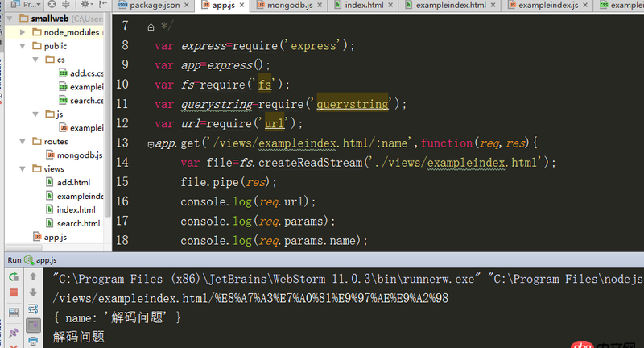Close the mongodb.js tab
Image resolution: width=644 pixels, height=348 pixels.
(x=320, y=5)
